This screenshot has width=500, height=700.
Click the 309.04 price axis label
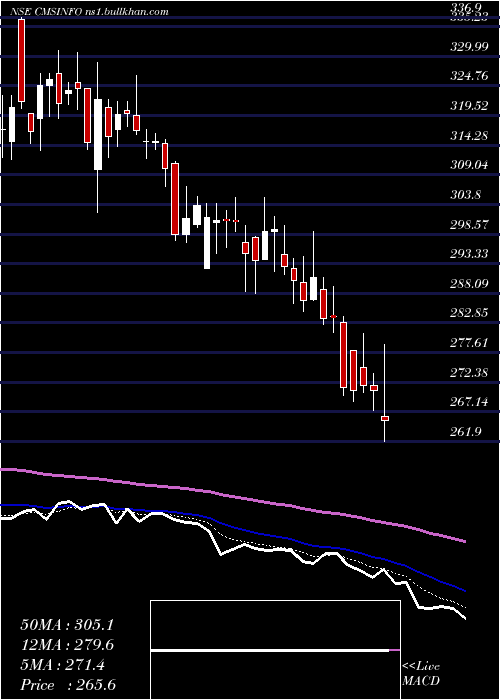[469, 165]
